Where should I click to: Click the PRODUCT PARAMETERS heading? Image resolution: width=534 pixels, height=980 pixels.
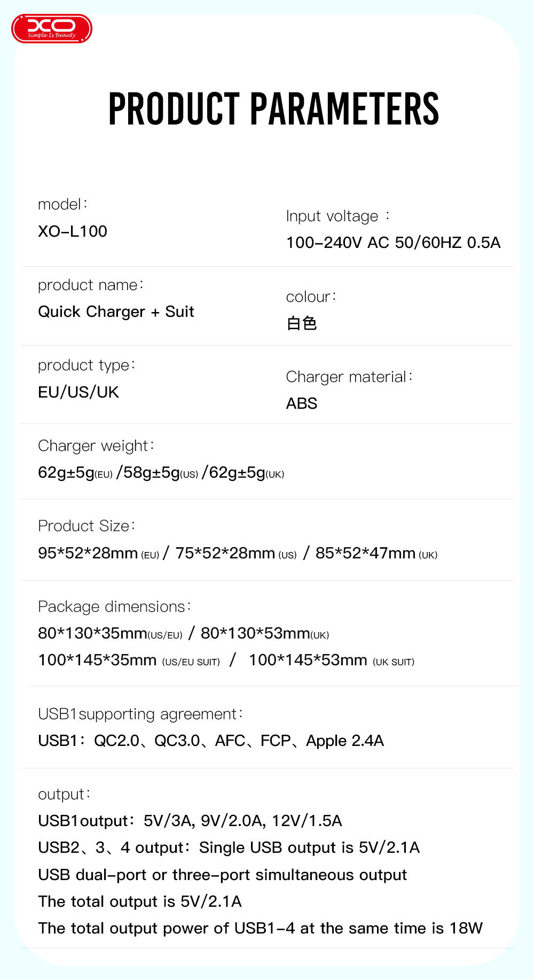click(273, 109)
